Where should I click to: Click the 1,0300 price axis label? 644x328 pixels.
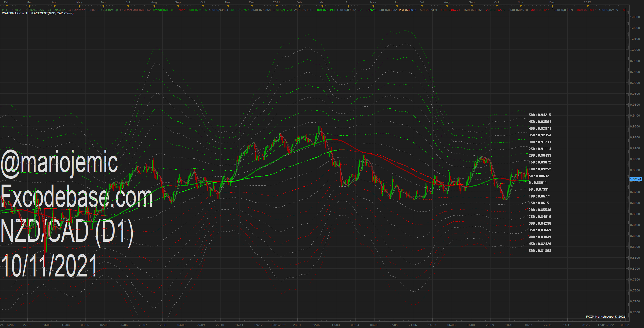pyautogui.click(x=635, y=17)
